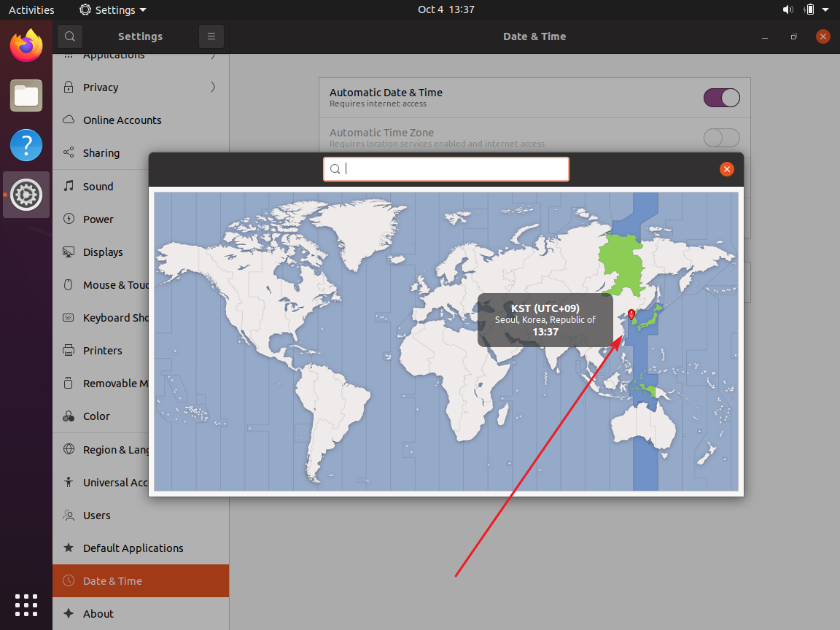Click the battery indicator in top bar
The height and width of the screenshot is (630, 840).
809,9
